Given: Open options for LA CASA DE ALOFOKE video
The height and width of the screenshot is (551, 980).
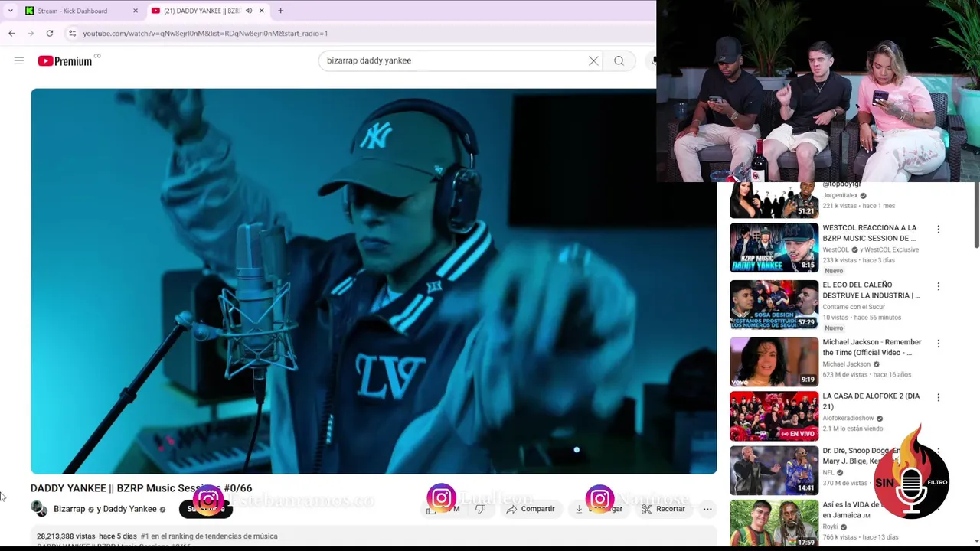Looking at the screenshot, I should 938,397.
